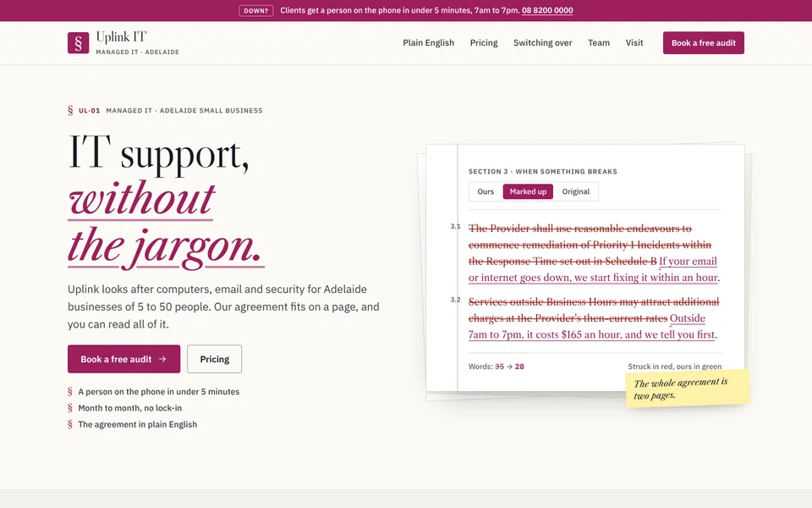Screen dimensions: 812x508
Task: Click the 'Words: 35 → 28' counter
Action: point(497,367)
